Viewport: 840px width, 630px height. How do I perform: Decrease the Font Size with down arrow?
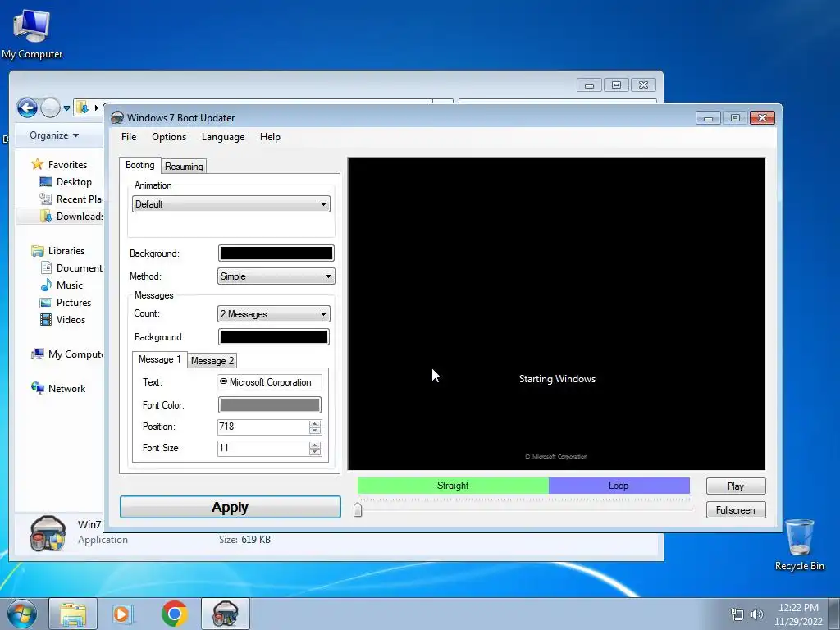point(315,452)
